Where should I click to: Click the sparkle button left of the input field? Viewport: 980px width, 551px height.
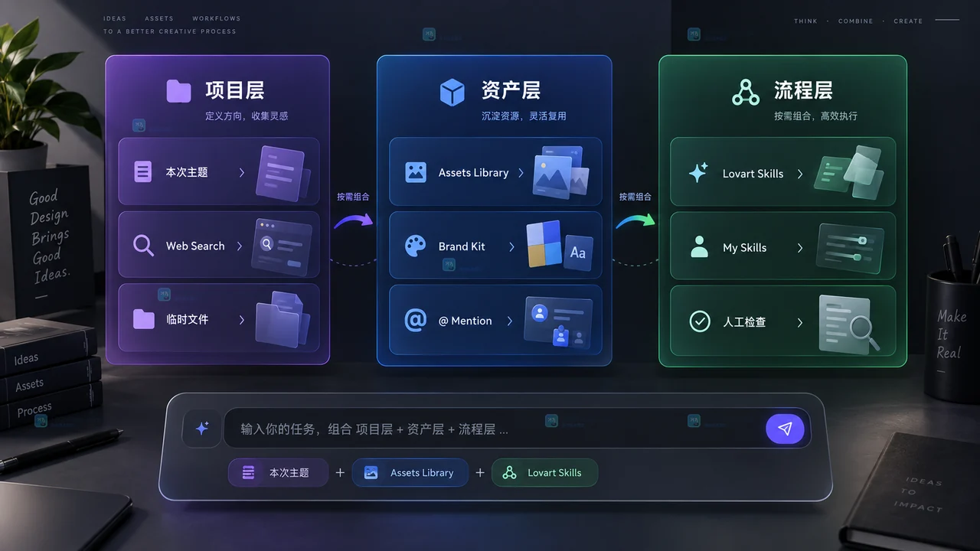(202, 429)
